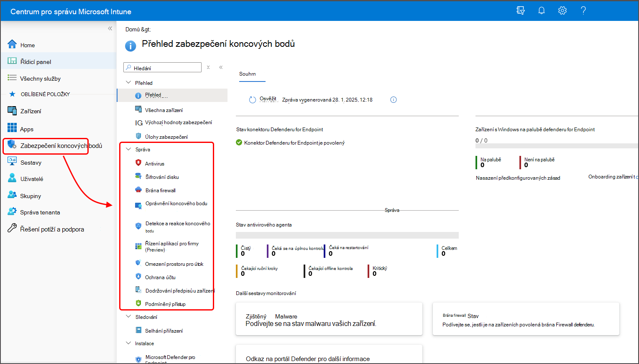
Task: Switch to the Souhrn tab
Action: tap(248, 74)
